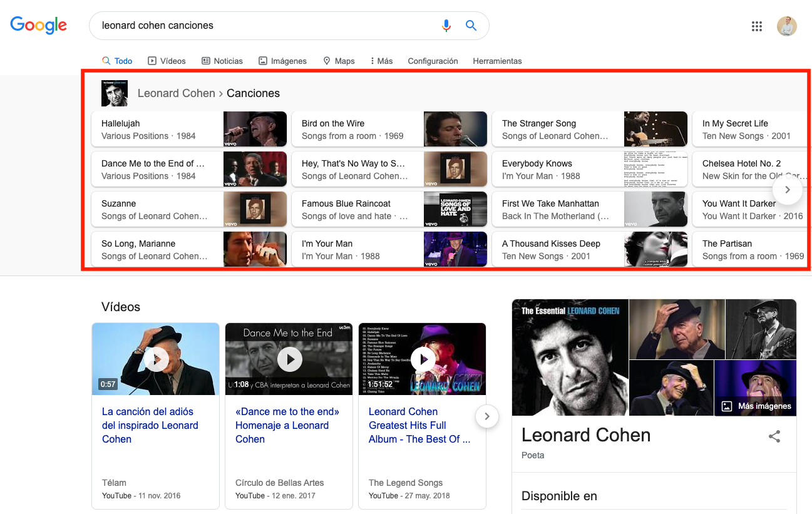Open I'm Your Man song card

coord(389,249)
